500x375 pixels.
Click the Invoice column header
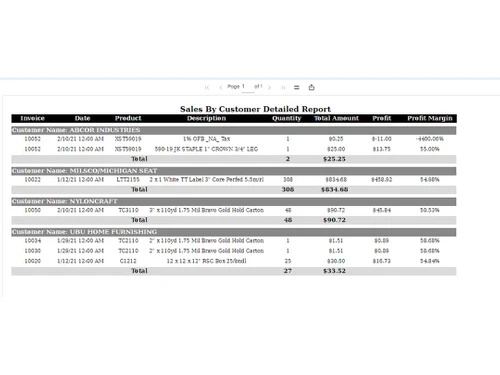coord(32,118)
